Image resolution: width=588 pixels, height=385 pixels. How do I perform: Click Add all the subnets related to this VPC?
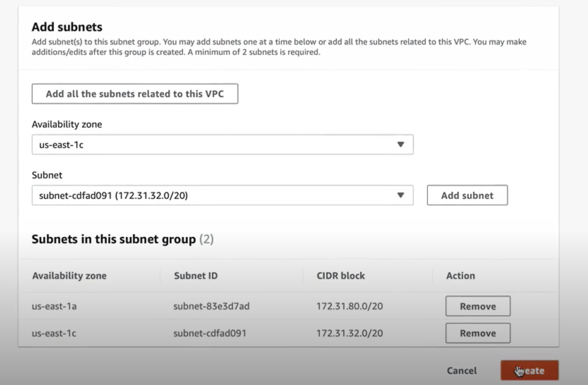click(135, 94)
